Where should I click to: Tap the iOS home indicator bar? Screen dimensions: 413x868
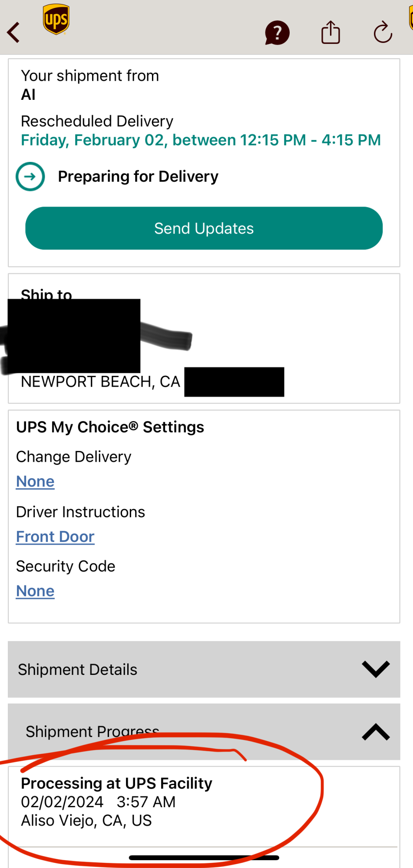(204, 858)
